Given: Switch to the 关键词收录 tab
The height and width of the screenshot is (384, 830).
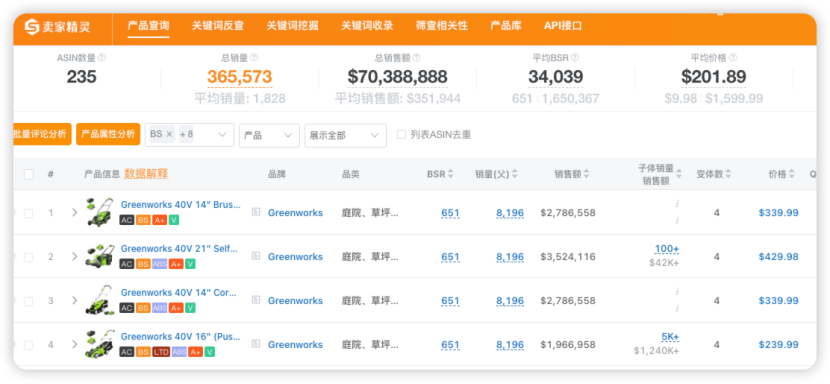Looking at the screenshot, I should (x=367, y=25).
